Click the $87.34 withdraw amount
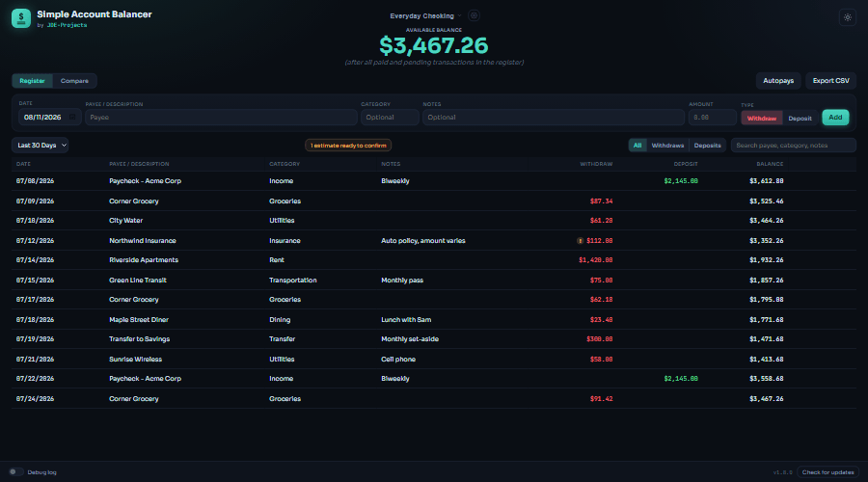 [601, 201]
